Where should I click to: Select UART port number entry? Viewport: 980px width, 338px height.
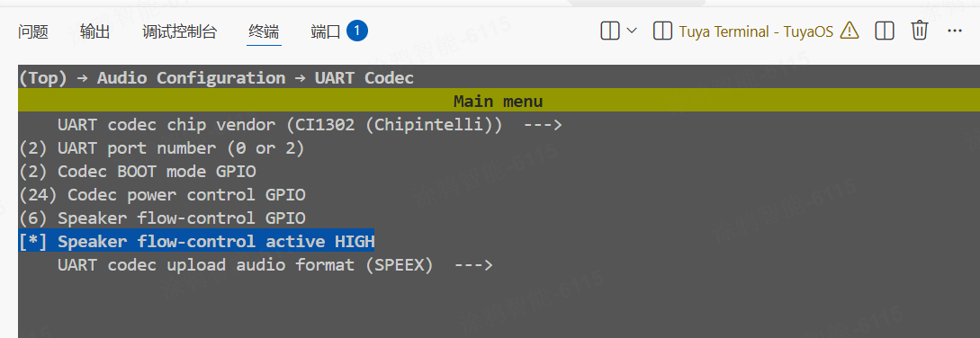162,148
